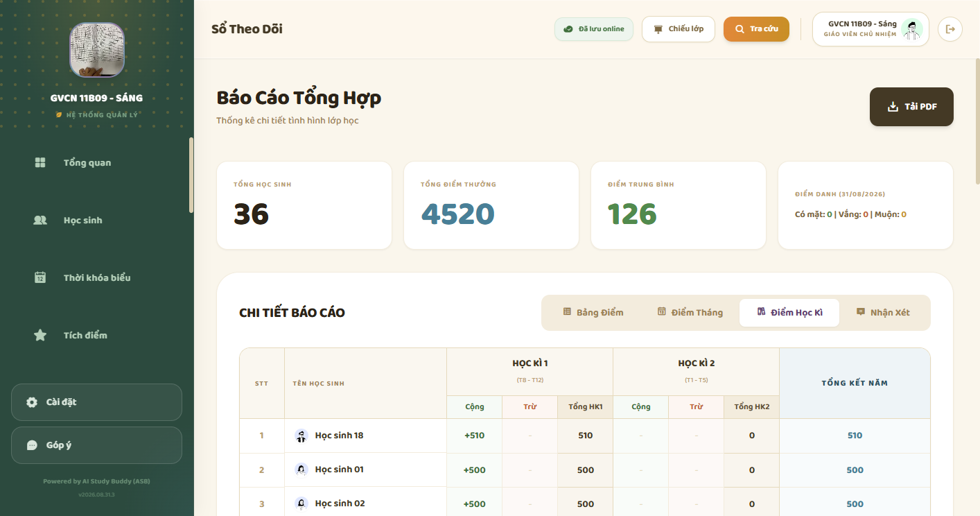This screenshot has width=980, height=516.
Task: Click the Đã lưu online status badge
Action: [594, 29]
